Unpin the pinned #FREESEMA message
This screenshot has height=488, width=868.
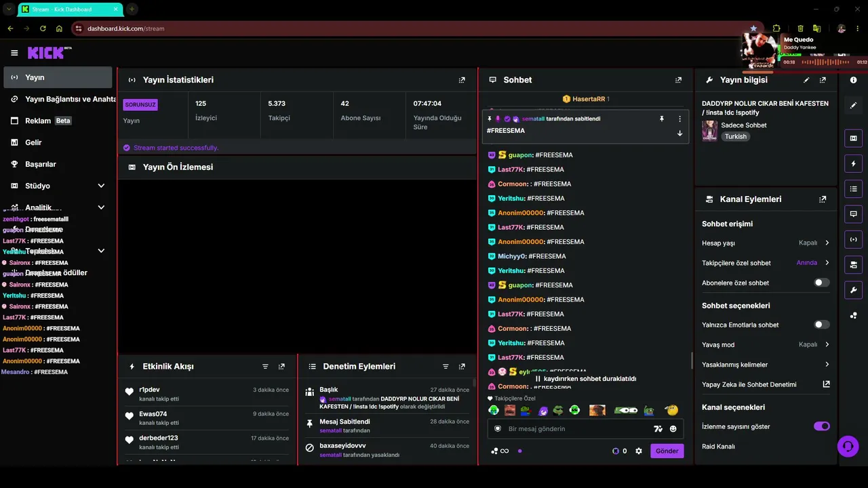point(662,119)
